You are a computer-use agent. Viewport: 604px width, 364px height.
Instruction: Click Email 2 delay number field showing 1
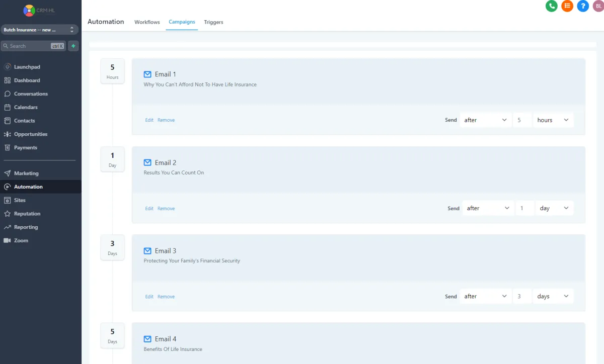(x=525, y=208)
